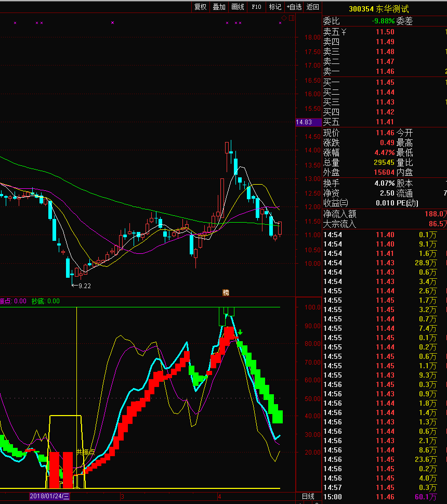447x504 pixels.
Task: Click the red split-panel square icon
Action: 292,18
